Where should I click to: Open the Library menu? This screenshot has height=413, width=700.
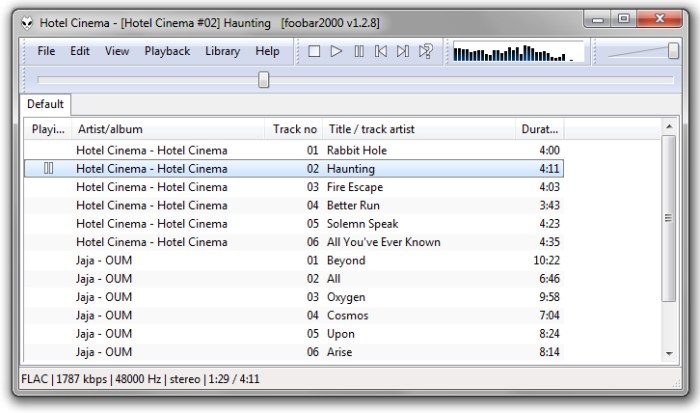click(222, 51)
